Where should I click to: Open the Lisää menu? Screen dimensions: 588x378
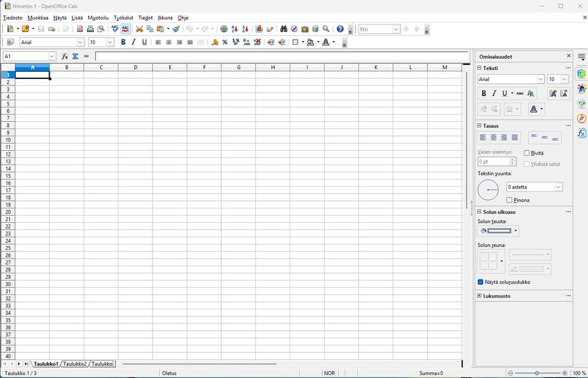pyautogui.click(x=77, y=18)
